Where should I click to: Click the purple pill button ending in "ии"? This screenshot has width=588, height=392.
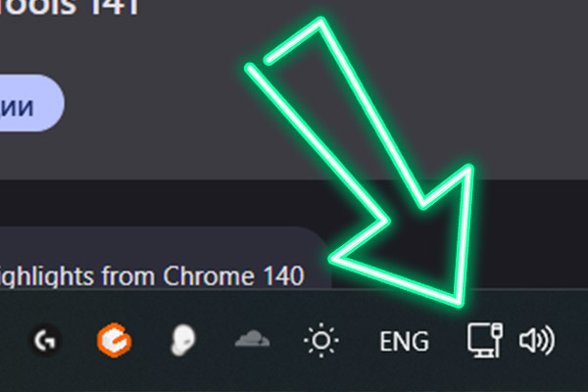(x=30, y=103)
